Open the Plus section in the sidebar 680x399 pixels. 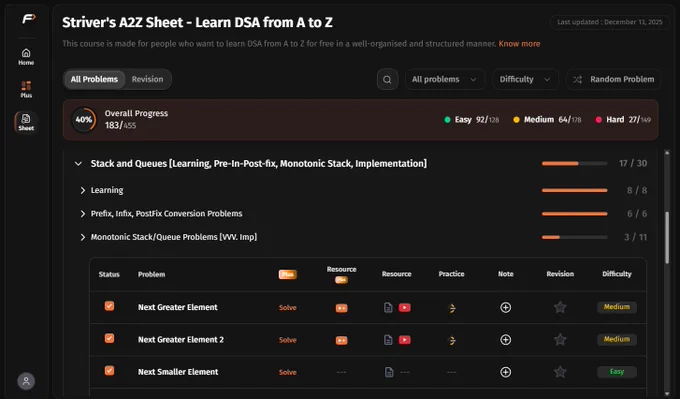tap(26, 89)
